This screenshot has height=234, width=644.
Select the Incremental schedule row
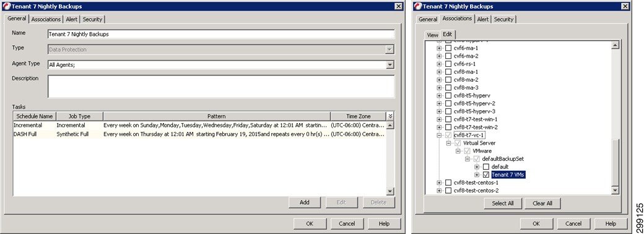click(x=199, y=125)
